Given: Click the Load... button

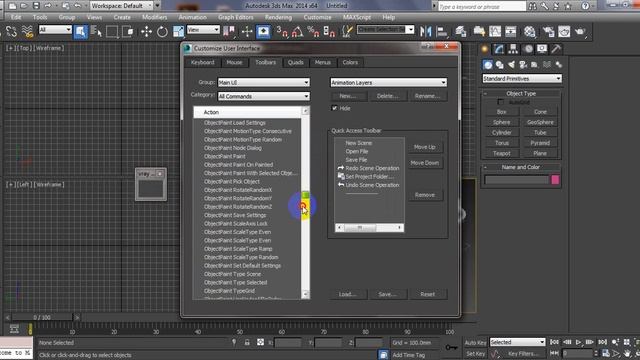Looking at the screenshot, I should (348, 294).
